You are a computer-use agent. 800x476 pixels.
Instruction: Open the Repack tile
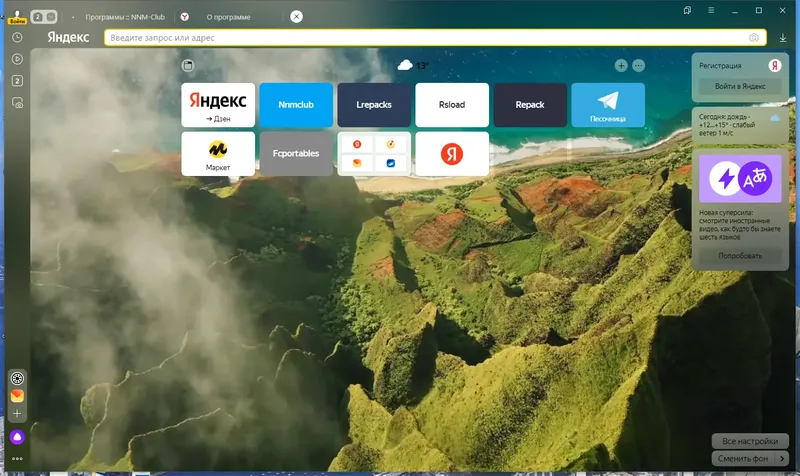pyautogui.click(x=530, y=105)
